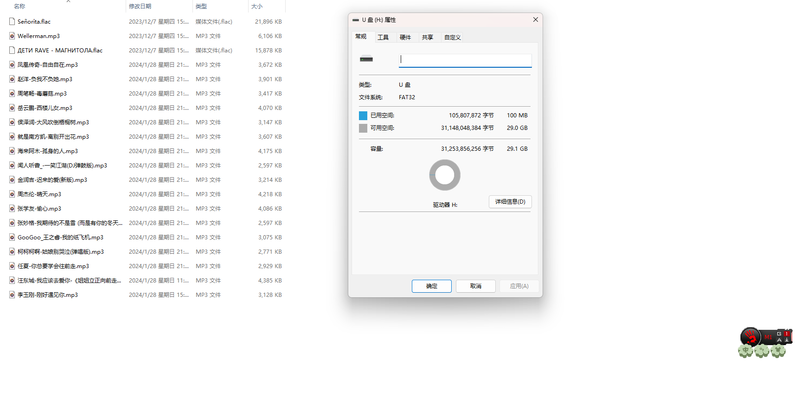This screenshot has height=398, width=800.
Task: Switch to the 工具 tab
Action: click(x=383, y=37)
